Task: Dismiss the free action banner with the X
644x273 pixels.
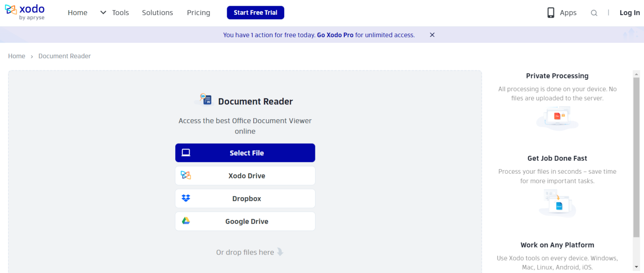Action: 432,35
